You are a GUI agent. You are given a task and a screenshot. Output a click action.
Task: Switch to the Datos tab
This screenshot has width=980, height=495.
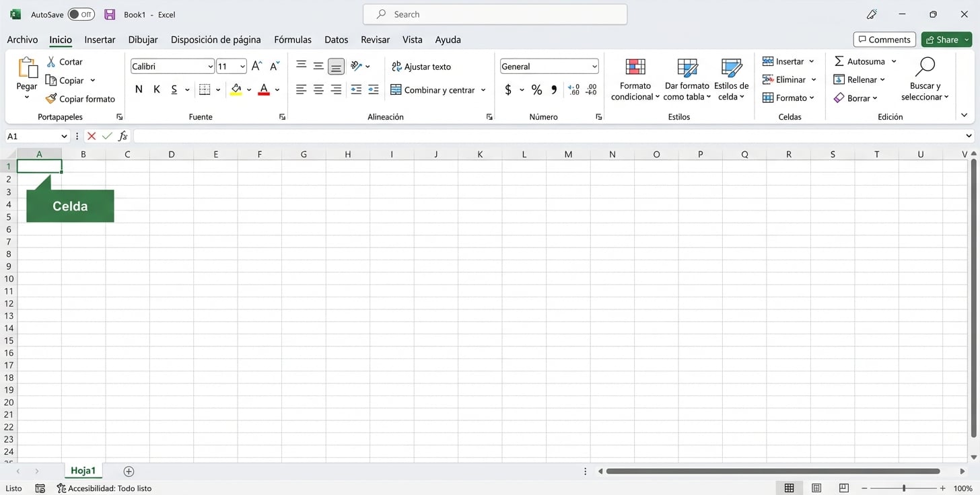(336, 40)
